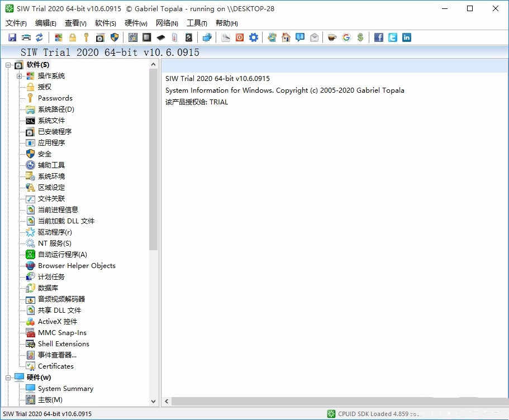Select 已安装程序 in the tree
509x420 pixels.
click(x=55, y=131)
